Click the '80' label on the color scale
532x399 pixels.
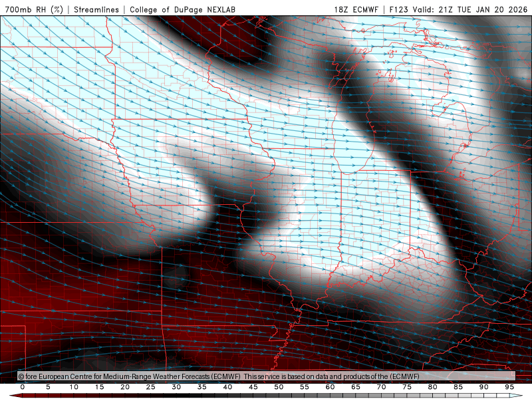pyautogui.click(x=433, y=387)
